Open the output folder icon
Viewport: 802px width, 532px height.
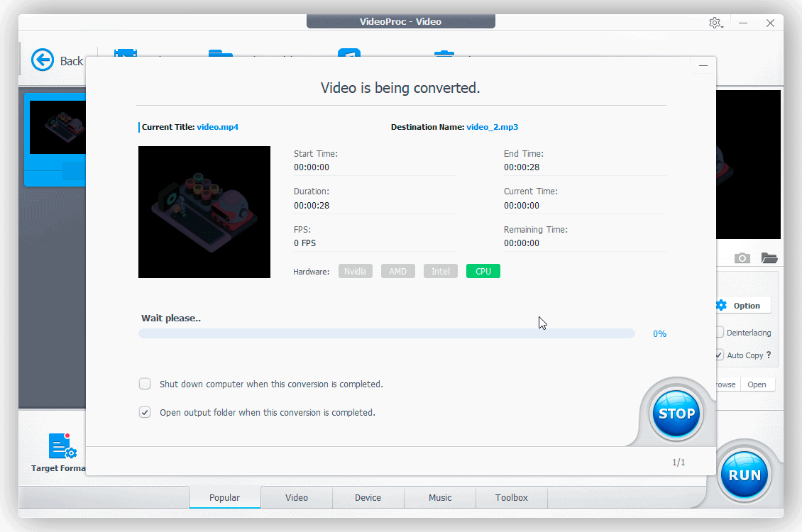(x=769, y=258)
